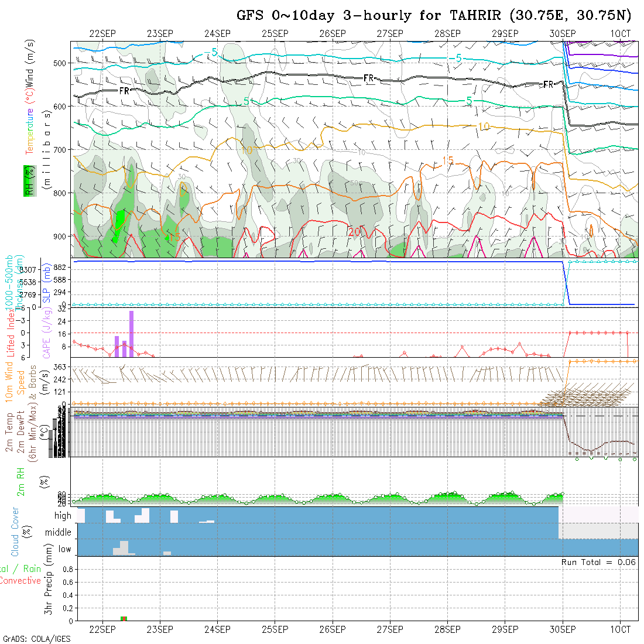The width and height of the screenshot is (644, 644).
Task: Click the tallest purple CAPE bar
Action: (132, 334)
